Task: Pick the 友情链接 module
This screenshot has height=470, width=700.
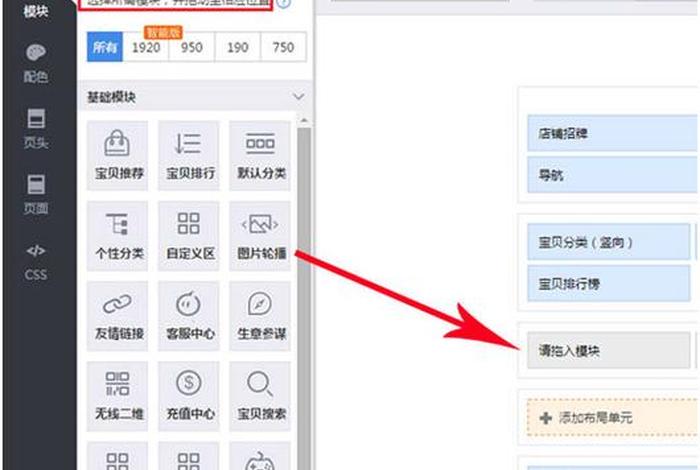Action: tap(118, 316)
